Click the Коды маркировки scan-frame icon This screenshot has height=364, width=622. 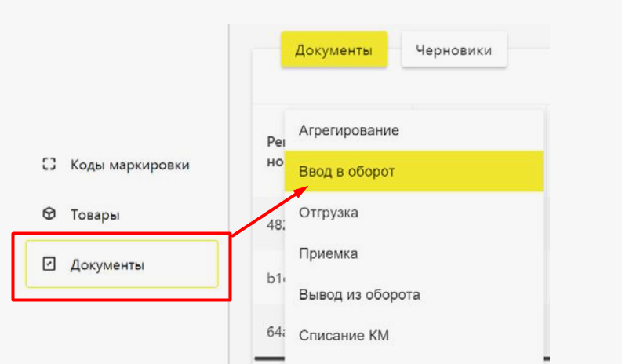coord(49,165)
